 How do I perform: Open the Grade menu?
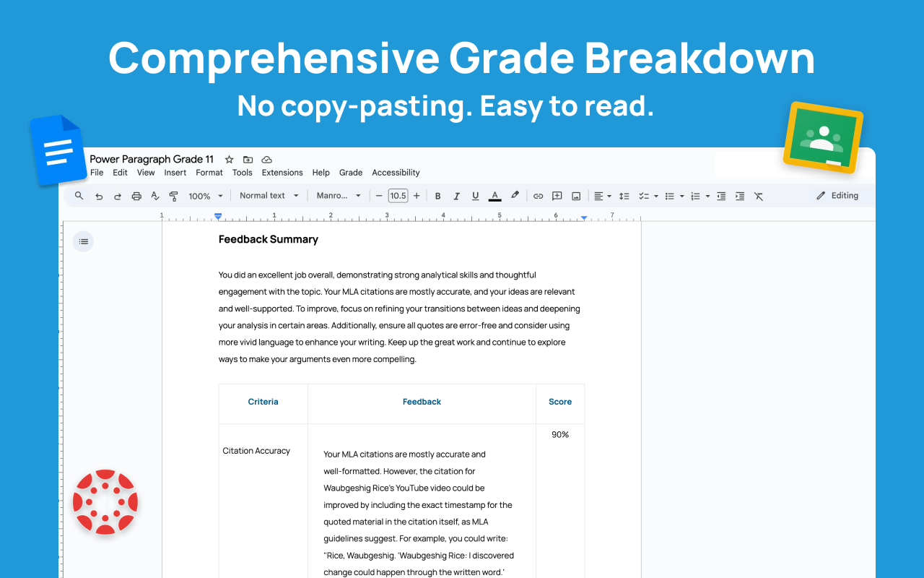tap(351, 173)
